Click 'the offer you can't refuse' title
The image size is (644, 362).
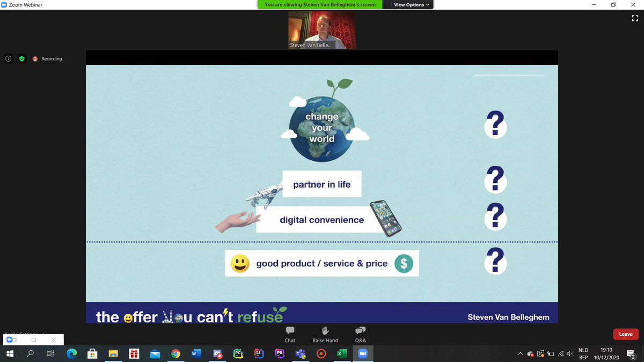[191, 316]
